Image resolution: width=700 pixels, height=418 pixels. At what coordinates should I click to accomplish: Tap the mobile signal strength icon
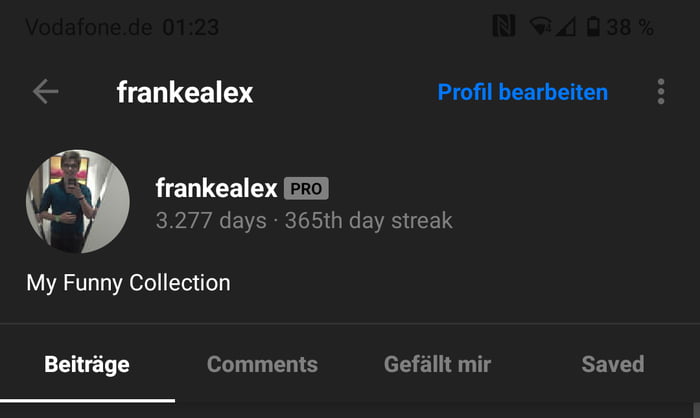566,26
